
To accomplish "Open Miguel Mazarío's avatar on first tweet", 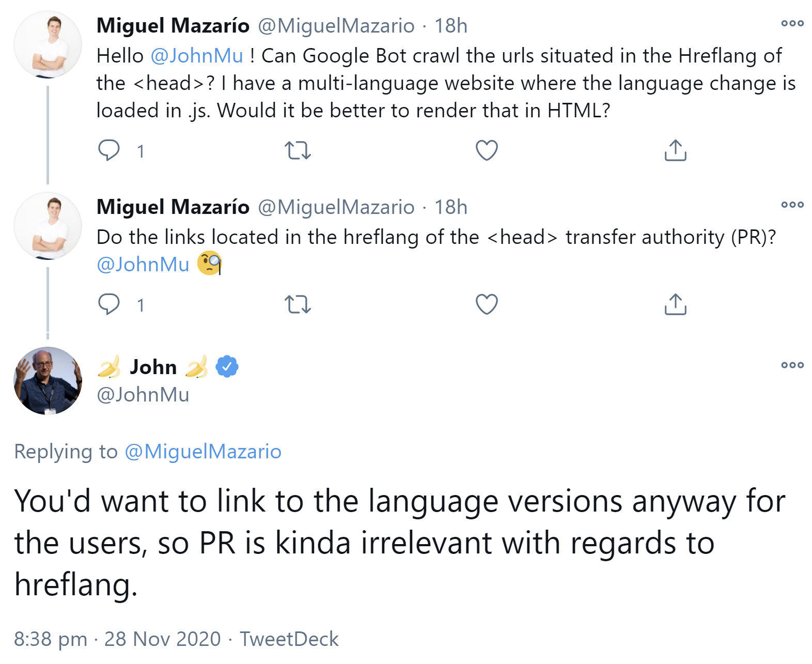I will [48, 44].
